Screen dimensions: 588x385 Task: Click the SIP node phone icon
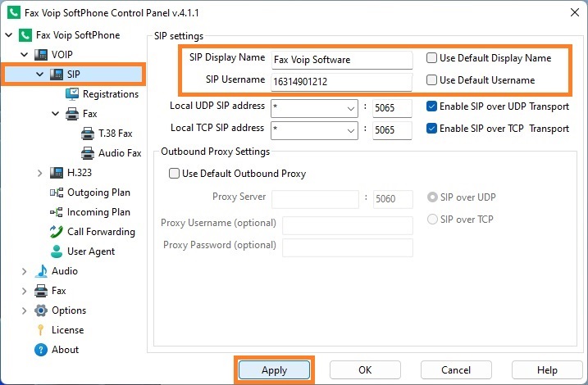pos(57,75)
